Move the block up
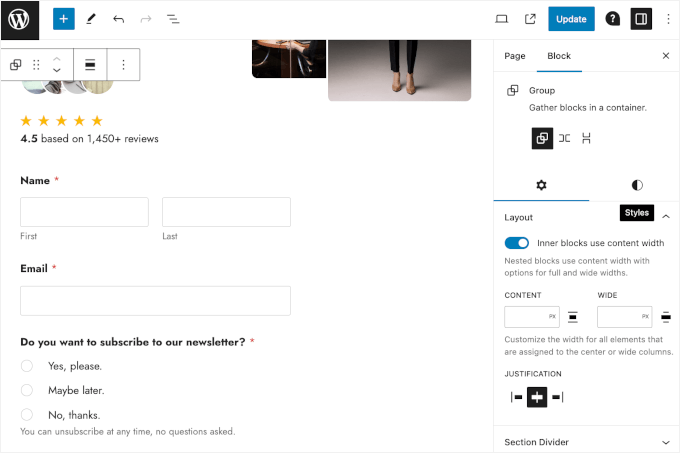The width and height of the screenshot is (680, 453). 57,59
